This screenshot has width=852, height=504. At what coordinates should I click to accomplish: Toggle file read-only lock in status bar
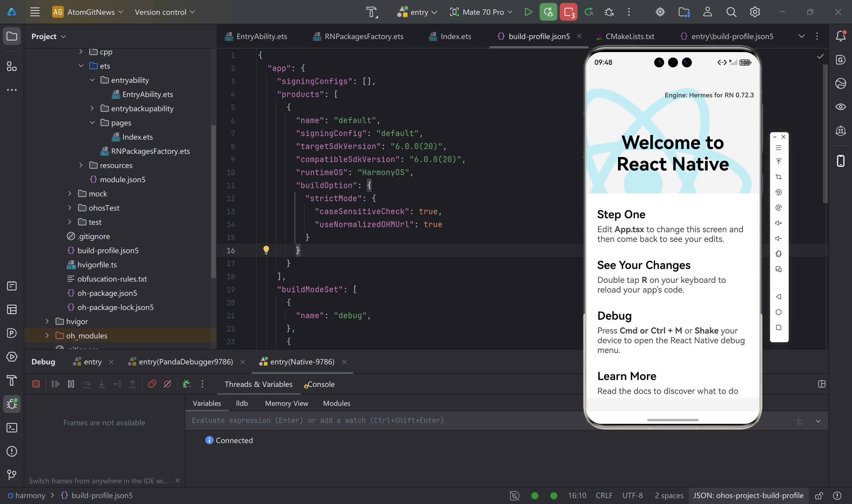pos(819,495)
